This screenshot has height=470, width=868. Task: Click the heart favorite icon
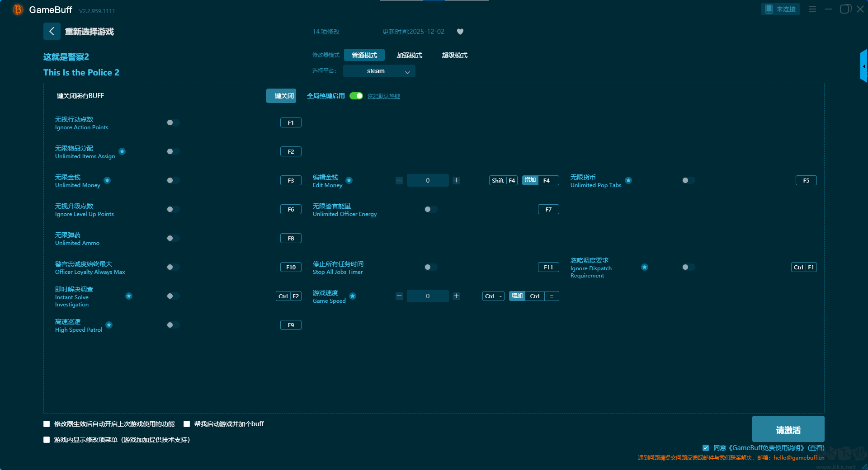[460, 32]
